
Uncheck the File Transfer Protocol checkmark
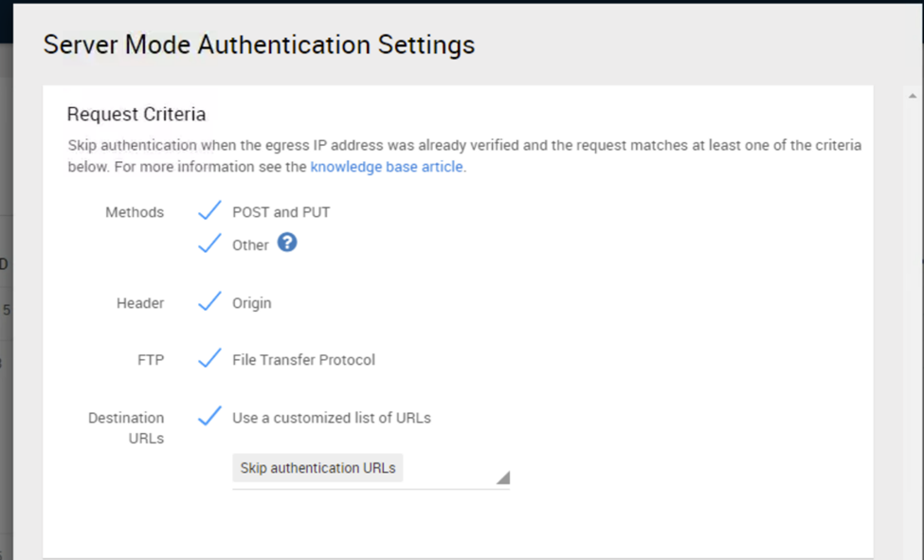pyautogui.click(x=209, y=359)
